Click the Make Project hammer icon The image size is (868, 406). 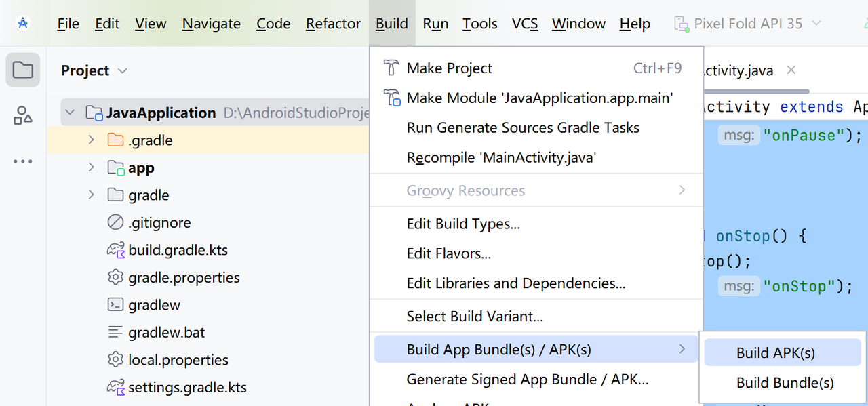[391, 68]
